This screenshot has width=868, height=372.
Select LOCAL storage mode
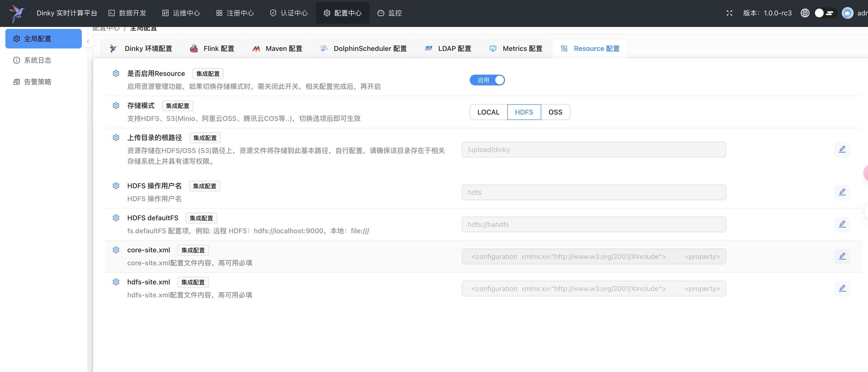(x=488, y=112)
